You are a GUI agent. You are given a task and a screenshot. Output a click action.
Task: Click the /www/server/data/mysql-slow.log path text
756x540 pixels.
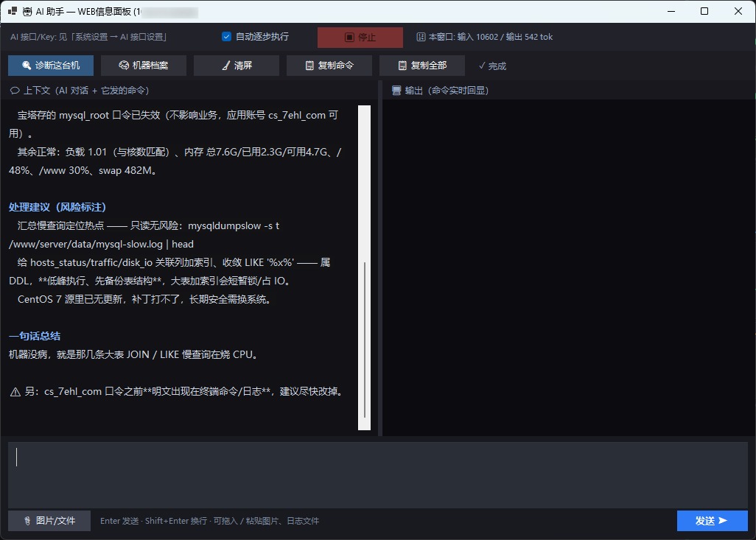85,244
